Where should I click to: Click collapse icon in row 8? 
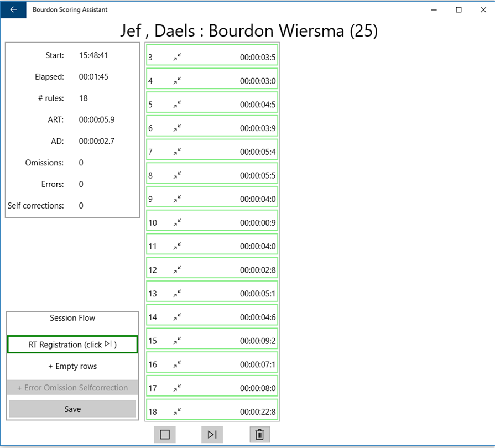177,175
